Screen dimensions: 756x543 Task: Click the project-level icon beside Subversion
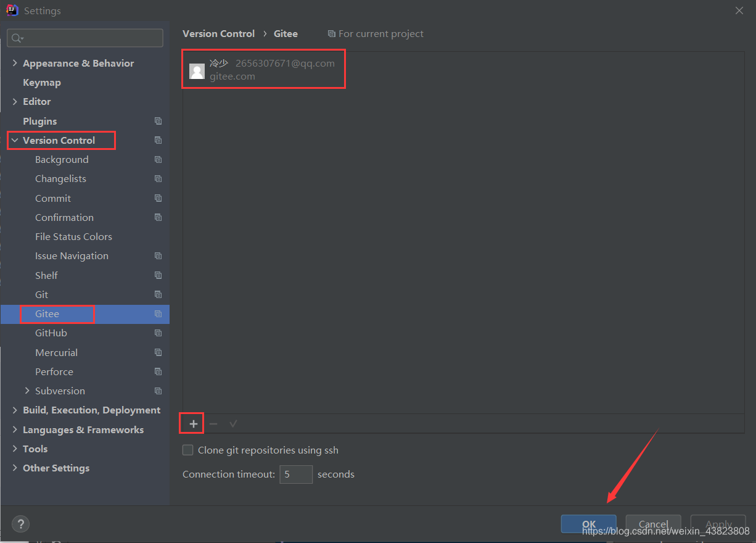pos(158,391)
